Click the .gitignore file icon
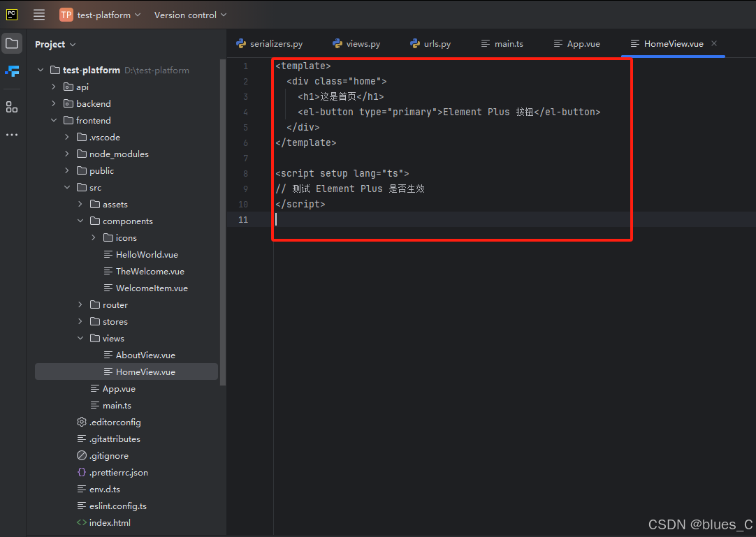Viewport: 756px width, 537px height. 82,455
